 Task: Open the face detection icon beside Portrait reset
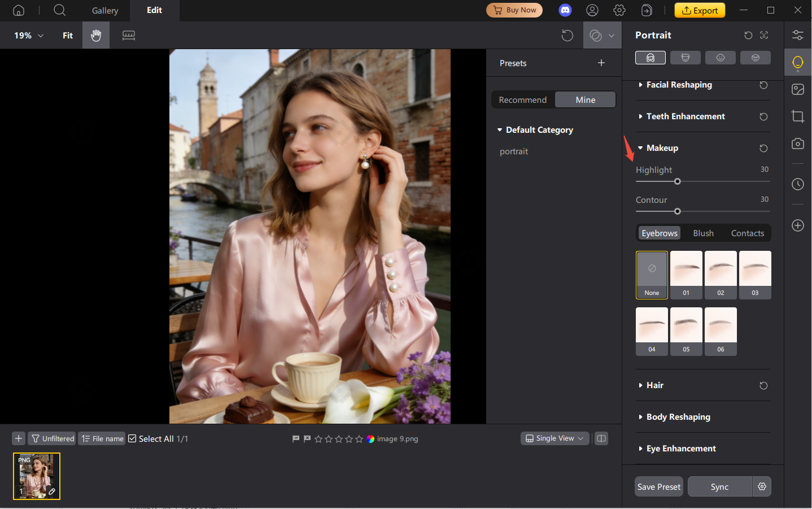[x=763, y=35]
